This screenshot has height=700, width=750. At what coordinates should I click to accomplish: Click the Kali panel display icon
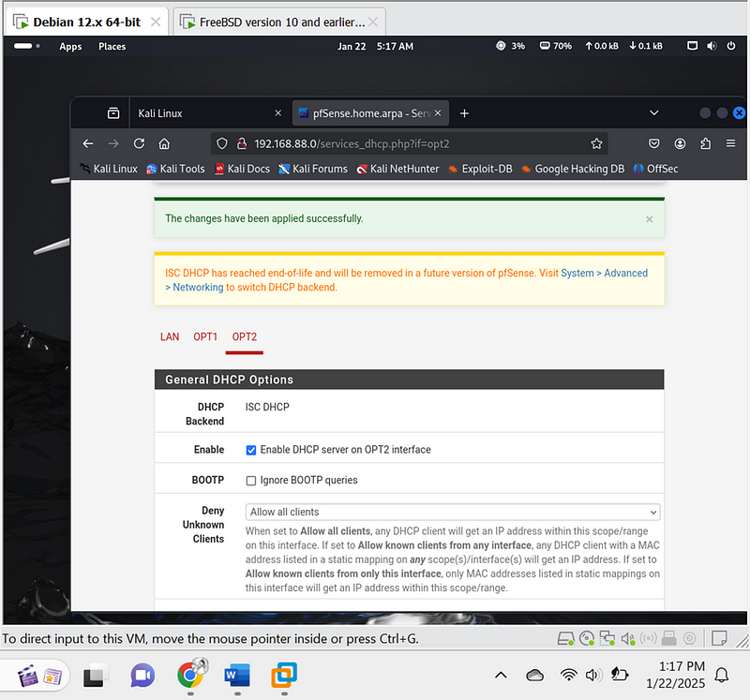[x=692, y=46]
